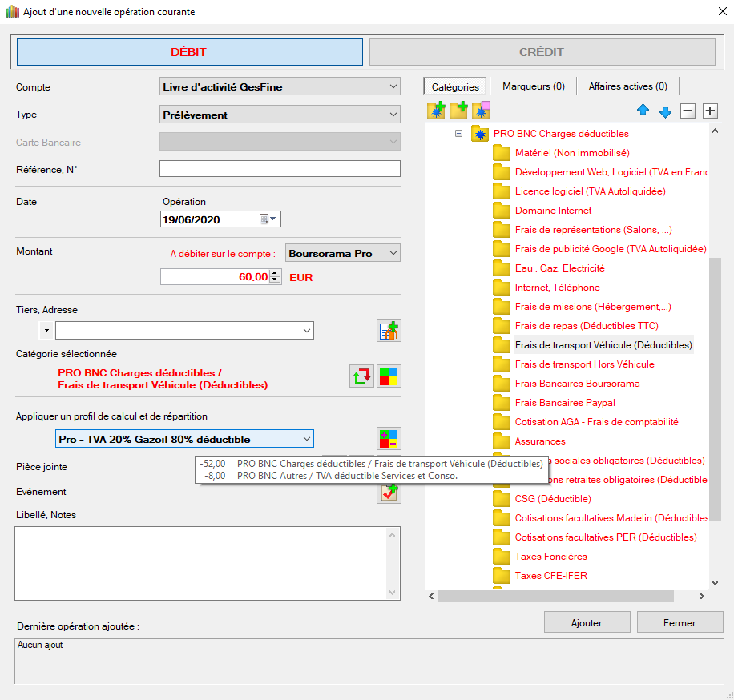Click the Fermer button
This screenshot has width=734, height=700.
tap(680, 622)
